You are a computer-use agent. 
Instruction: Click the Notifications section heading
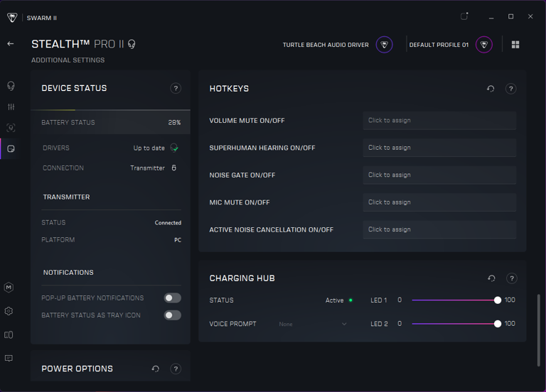click(x=68, y=273)
